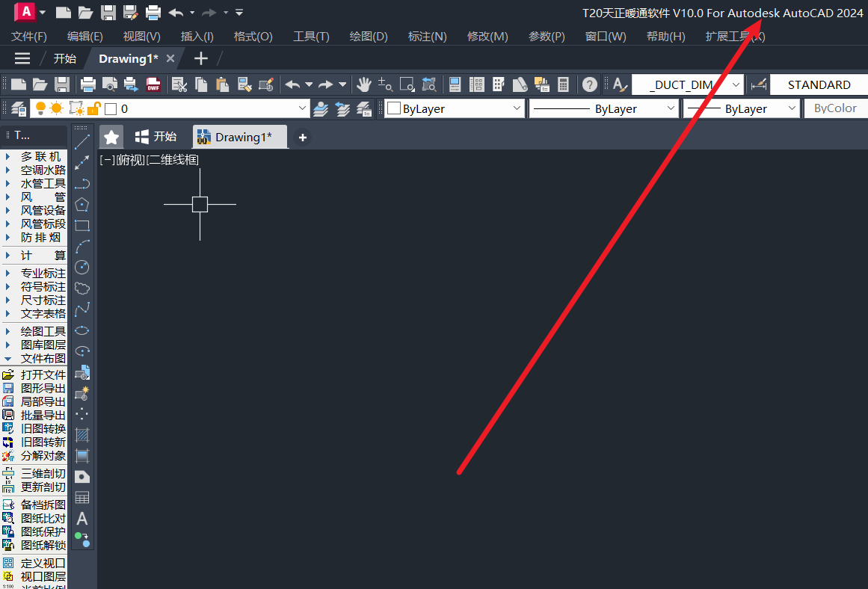Expand the 风管设备 tree item
This screenshot has height=589, width=868.
click(7, 210)
